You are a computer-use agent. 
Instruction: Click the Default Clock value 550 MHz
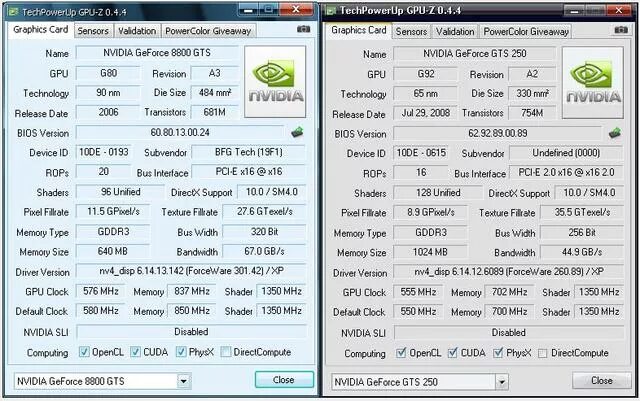click(418, 312)
